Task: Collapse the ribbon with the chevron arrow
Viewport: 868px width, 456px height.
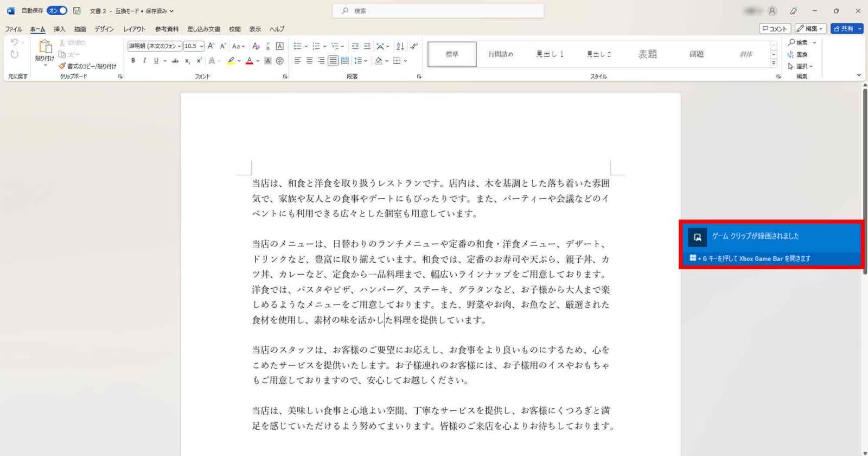Action: pyautogui.click(x=859, y=75)
